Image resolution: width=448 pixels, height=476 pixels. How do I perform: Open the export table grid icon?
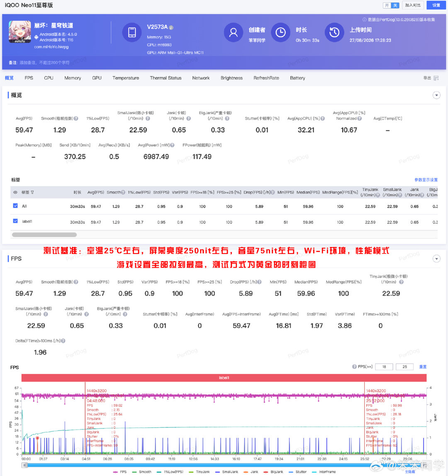tap(436, 78)
